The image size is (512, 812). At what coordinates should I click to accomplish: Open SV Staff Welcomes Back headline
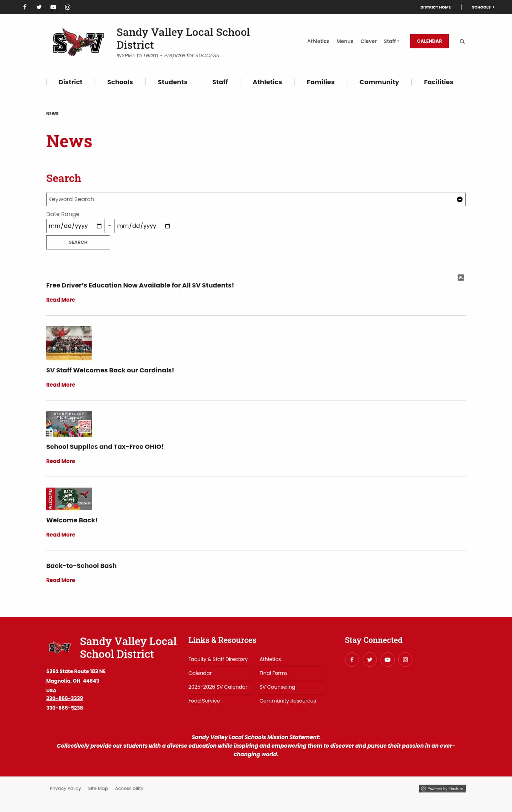(110, 370)
